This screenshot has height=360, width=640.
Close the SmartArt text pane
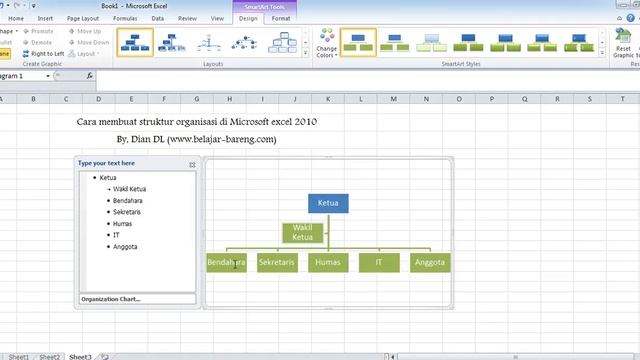tap(192, 165)
